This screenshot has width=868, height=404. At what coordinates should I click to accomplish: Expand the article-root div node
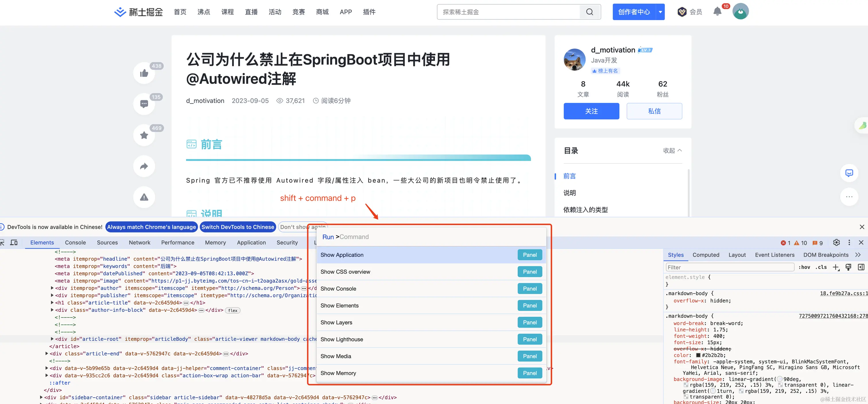click(52, 339)
